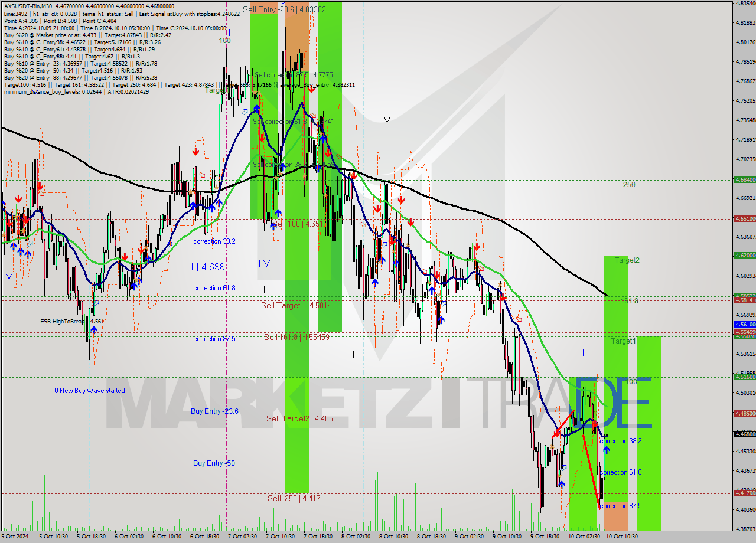This screenshot has height=543, width=756.
Task: Click the 'Sell Entry -23.6 | 4.83382' label
Action: 284,9
